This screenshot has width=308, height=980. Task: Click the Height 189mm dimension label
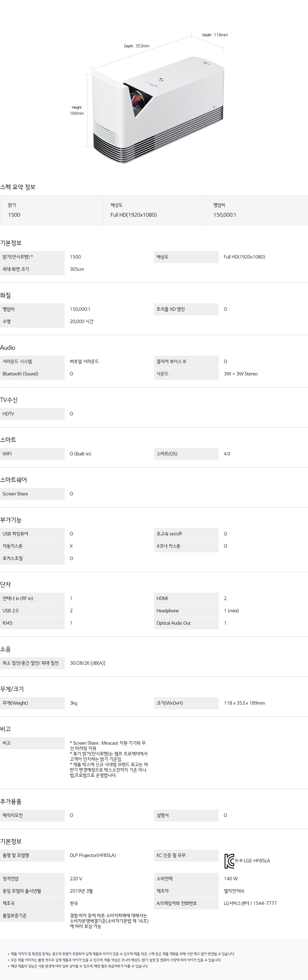coord(76,110)
